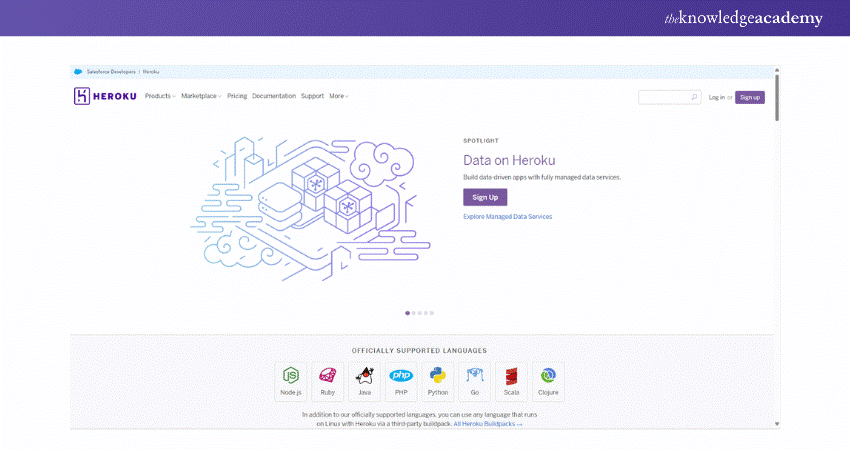The image size is (850, 450).
Task: Click the Heroku logo in header
Action: (x=107, y=96)
